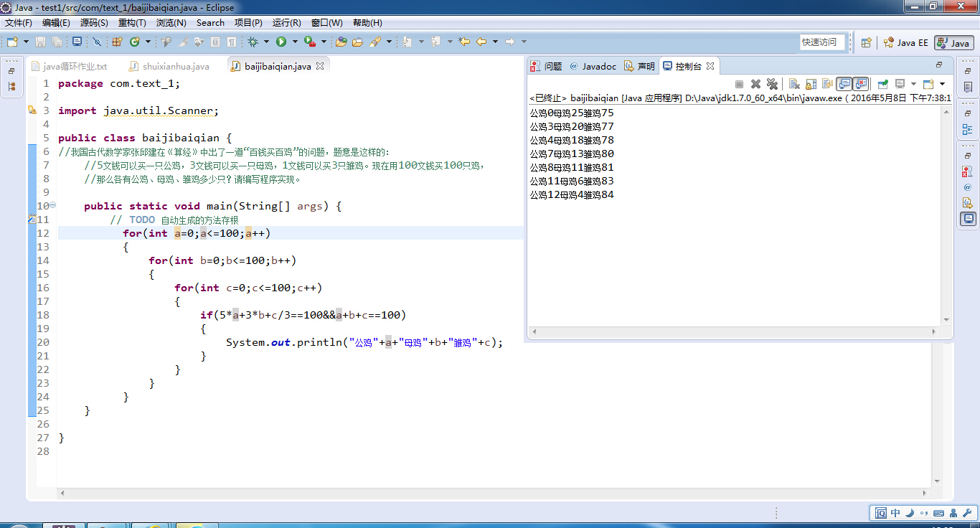This screenshot has width=980, height=528.
Task: Select the Java perspective button
Action: pos(954,42)
